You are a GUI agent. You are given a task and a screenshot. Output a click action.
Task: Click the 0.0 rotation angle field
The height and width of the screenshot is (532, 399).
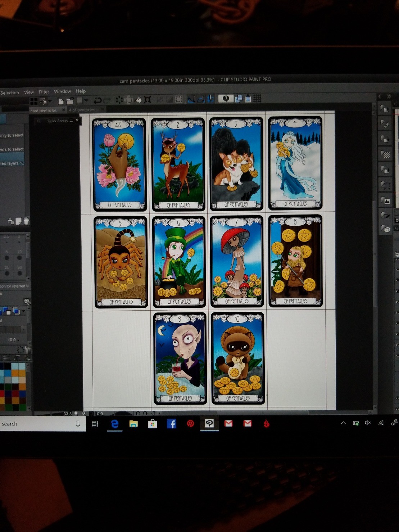click(x=100, y=414)
